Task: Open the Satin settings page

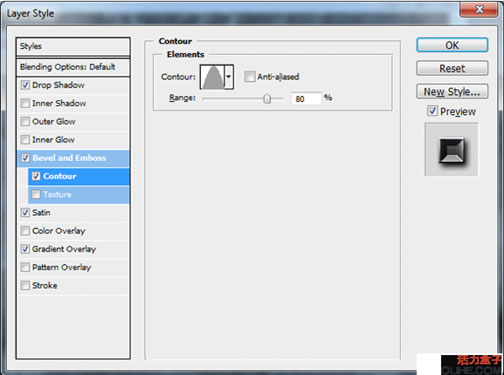Action: pyautogui.click(x=41, y=213)
